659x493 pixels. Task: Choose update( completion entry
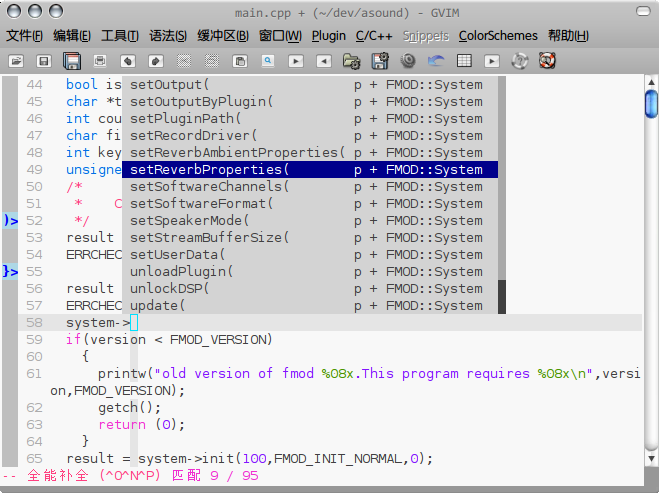310,306
